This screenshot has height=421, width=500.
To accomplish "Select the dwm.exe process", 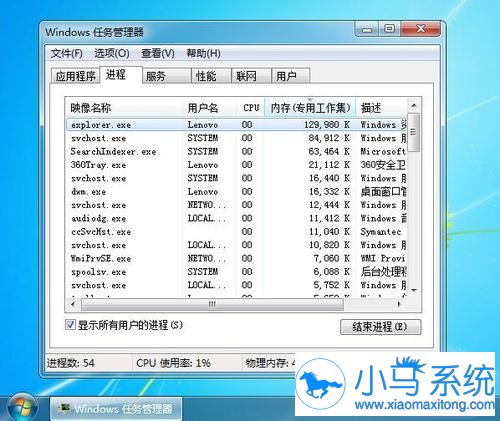I will pos(236,192).
